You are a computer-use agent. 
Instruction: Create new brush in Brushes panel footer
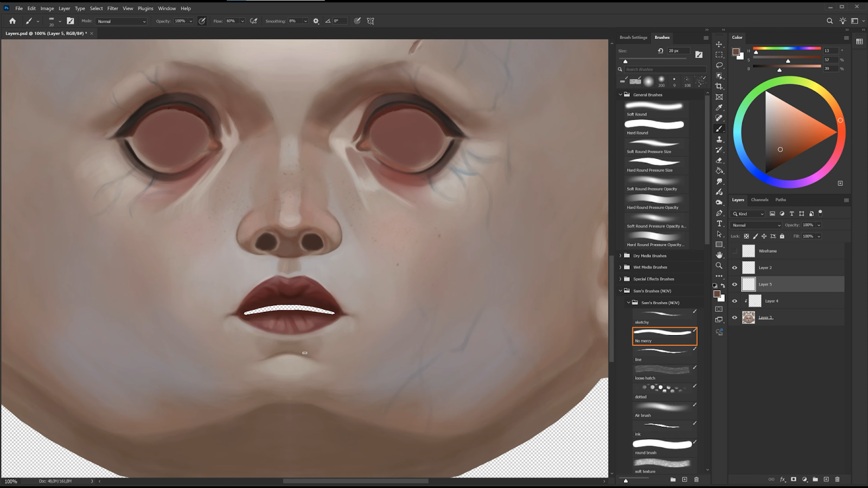685,479
